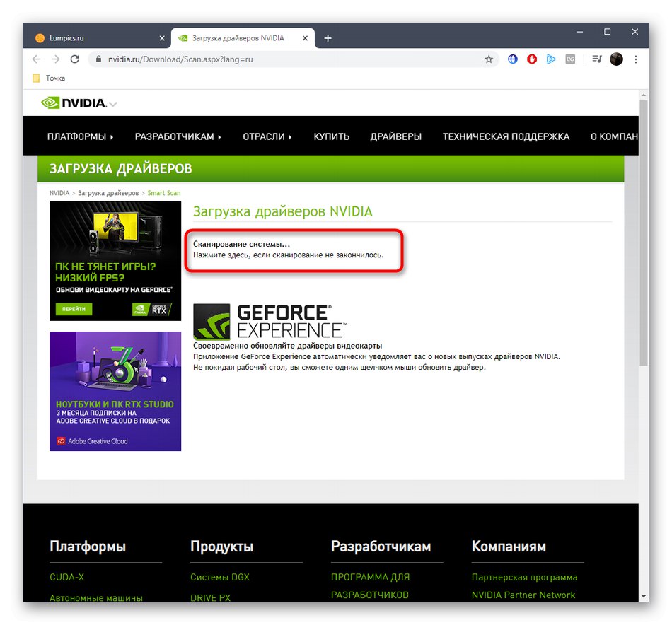This screenshot has width=672, height=625.
Task: Expand the dropdown chevron beside NVIDIA logo
Action: coord(113,104)
